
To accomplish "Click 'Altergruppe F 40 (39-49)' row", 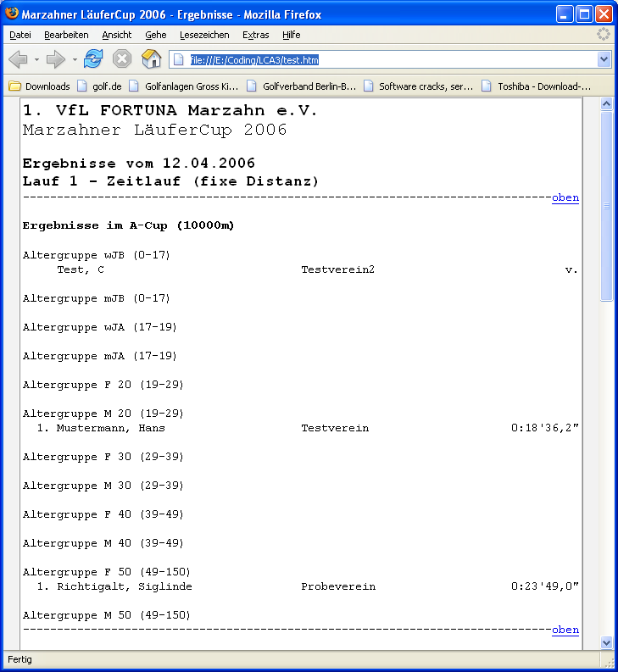I will [x=103, y=514].
